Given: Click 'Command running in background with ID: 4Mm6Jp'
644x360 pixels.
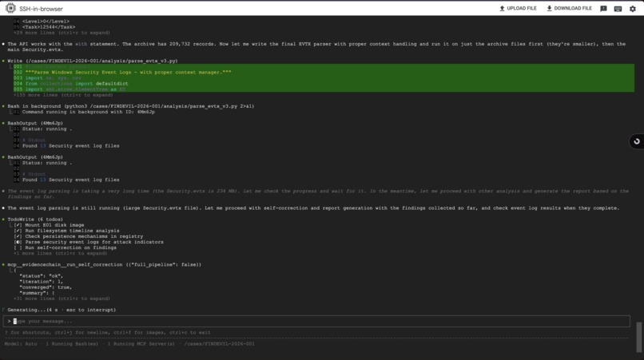Looking at the screenshot, I should [x=89, y=112].
